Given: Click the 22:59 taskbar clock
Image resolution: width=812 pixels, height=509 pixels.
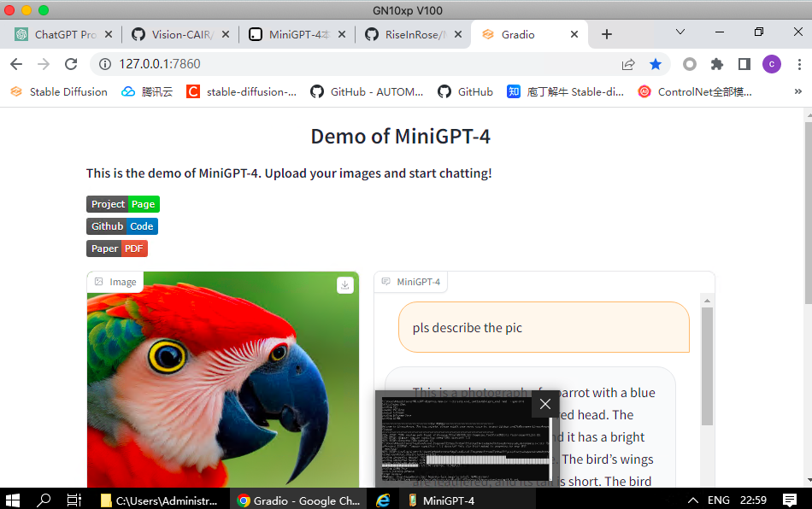Looking at the screenshot, I should coord(753,500).
